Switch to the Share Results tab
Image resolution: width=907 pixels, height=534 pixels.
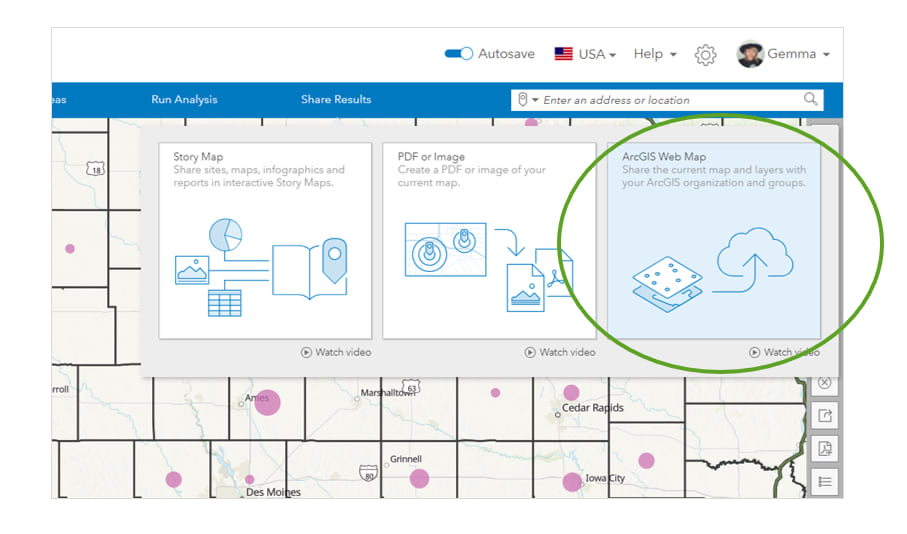tap(336, 100)
